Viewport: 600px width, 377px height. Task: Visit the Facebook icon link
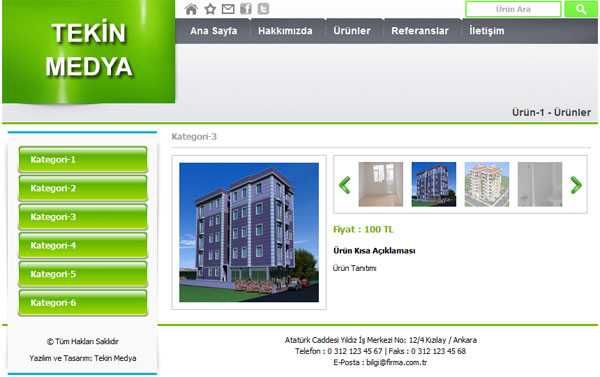246,9
